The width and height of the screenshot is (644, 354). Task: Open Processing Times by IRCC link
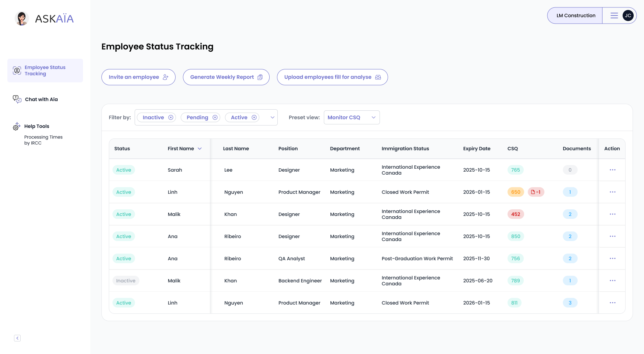pos(43,140)
